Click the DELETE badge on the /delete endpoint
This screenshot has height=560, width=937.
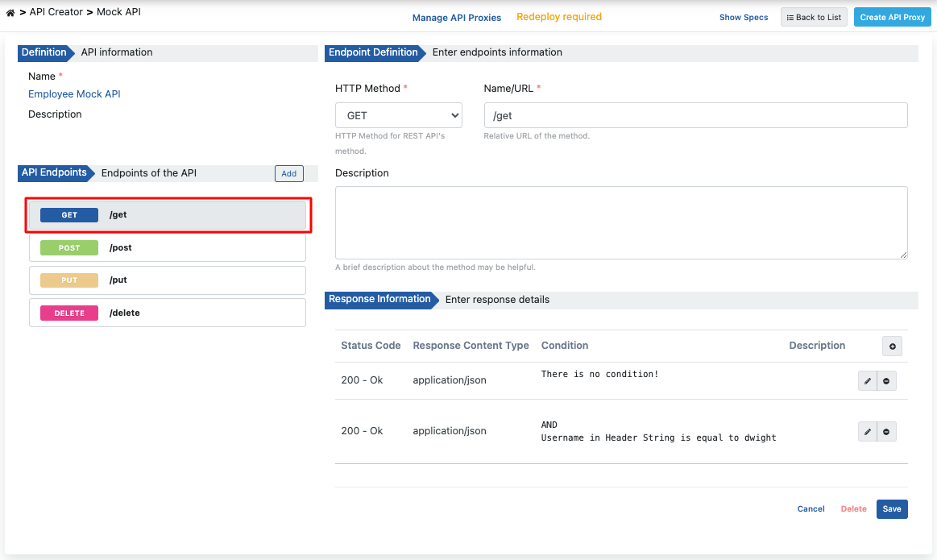68,313
